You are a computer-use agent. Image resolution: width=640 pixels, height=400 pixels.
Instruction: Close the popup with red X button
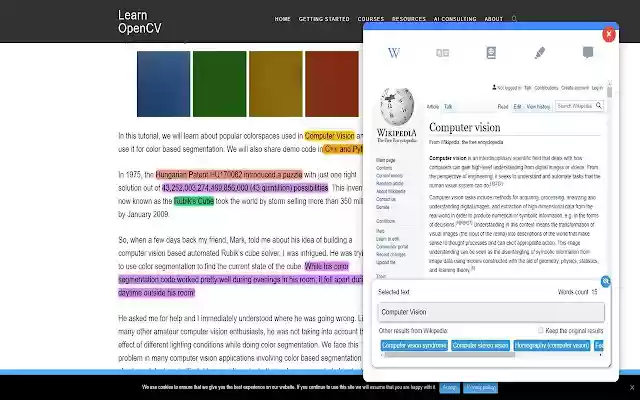[x=609, y=34]
